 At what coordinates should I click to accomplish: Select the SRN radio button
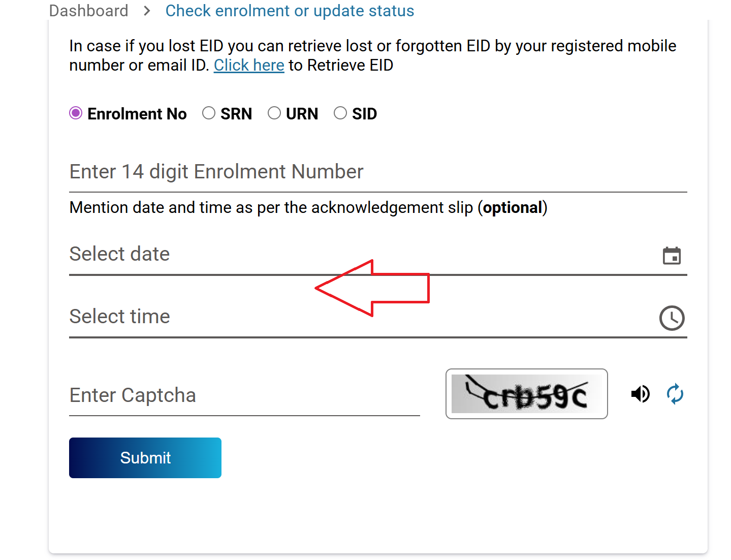(209, 113)
